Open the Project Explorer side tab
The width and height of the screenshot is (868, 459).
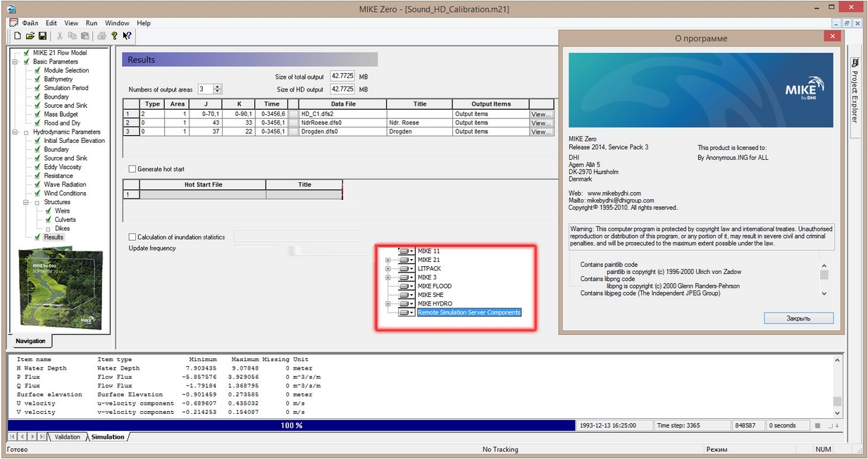point(855,96)
